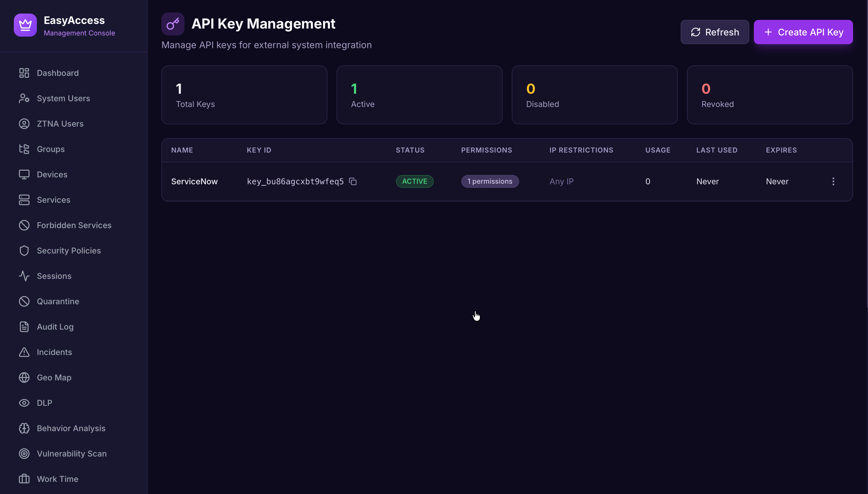
Task: Select the System Users icon
Action: (x=24, y=98)
